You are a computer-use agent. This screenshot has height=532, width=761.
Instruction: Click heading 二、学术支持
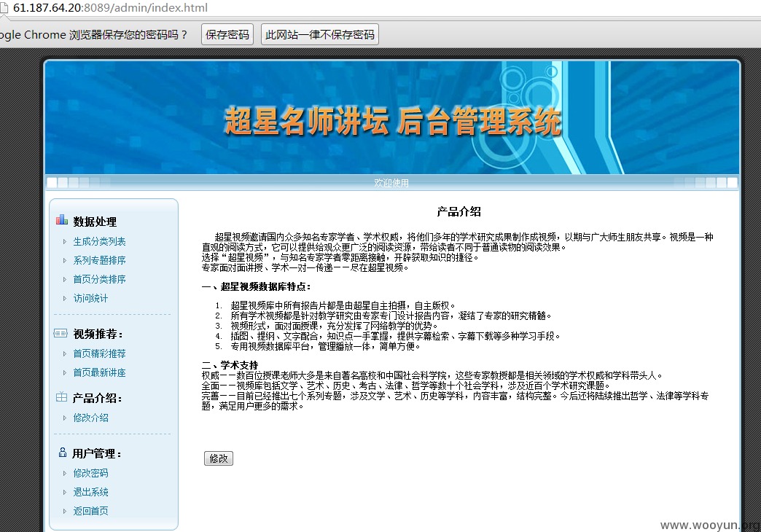(230, 365)
